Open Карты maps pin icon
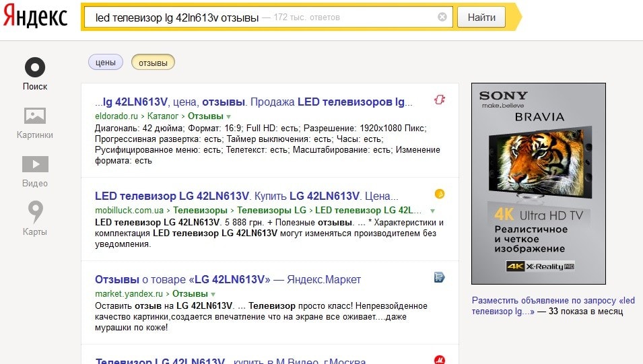The width and height of the screenshot is (643, 364). [35, 213]
